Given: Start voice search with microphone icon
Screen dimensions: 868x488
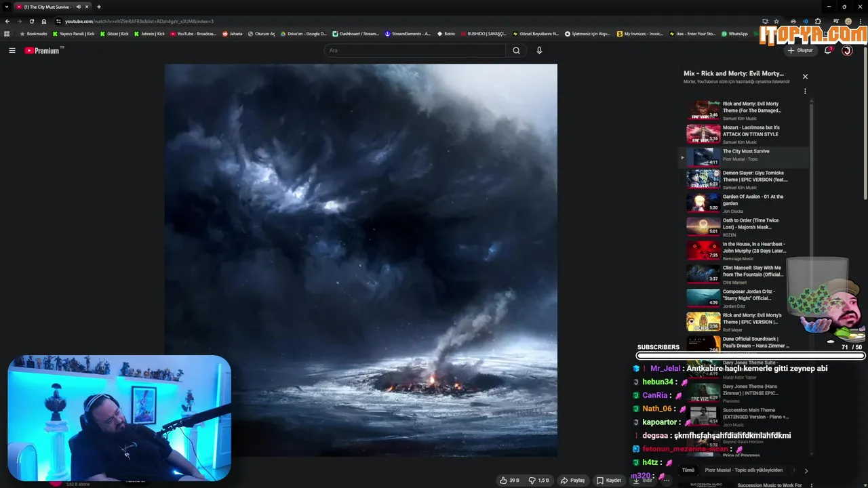Looking at the screenshot, I should tap(539, 50).
